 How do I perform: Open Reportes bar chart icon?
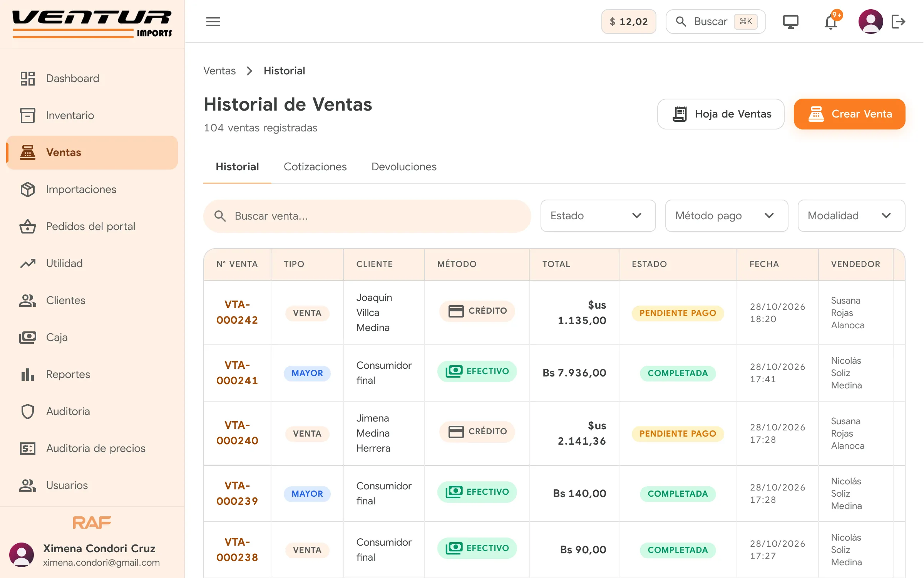point(28,375)
